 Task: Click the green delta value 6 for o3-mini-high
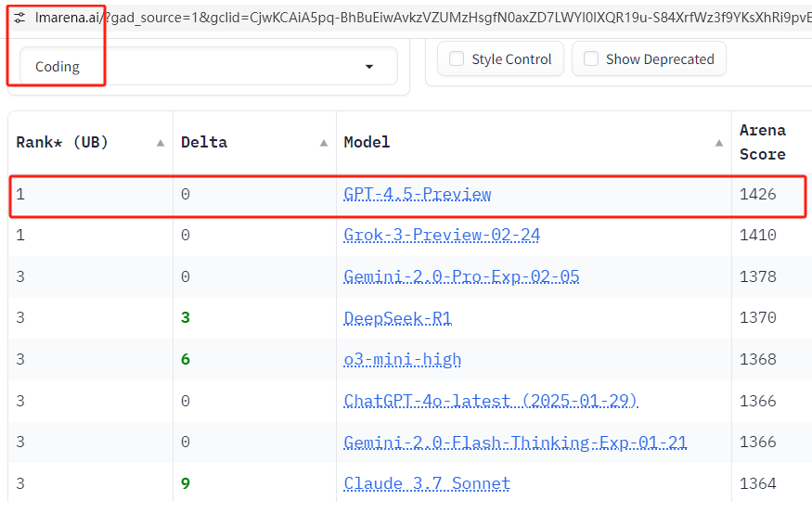tap(186, 359)
